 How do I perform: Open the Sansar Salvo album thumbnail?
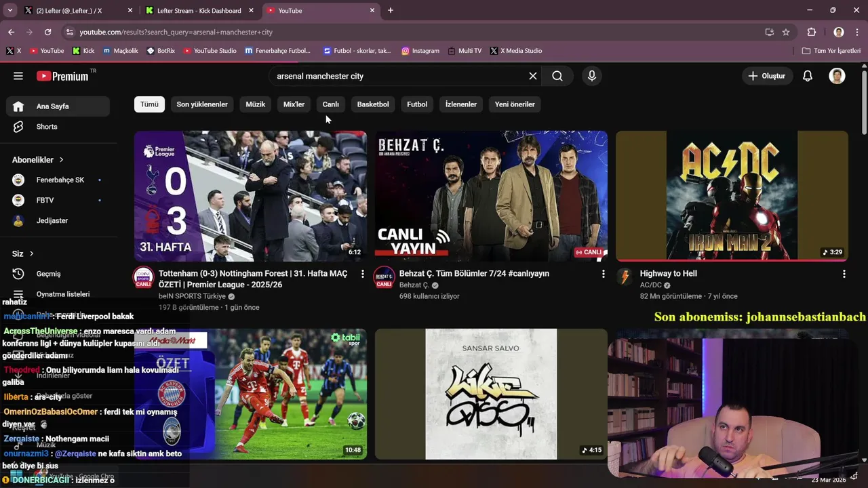[x=491, y=394]
